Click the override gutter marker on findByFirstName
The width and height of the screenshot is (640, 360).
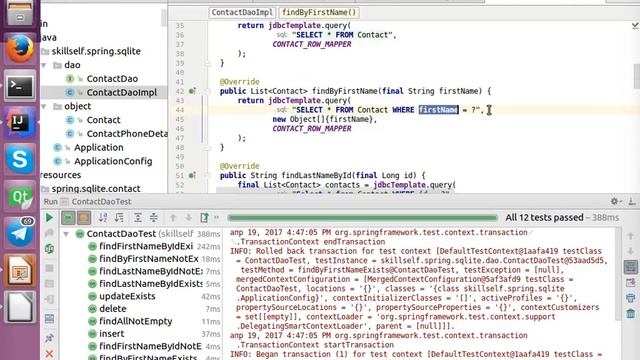192,91
